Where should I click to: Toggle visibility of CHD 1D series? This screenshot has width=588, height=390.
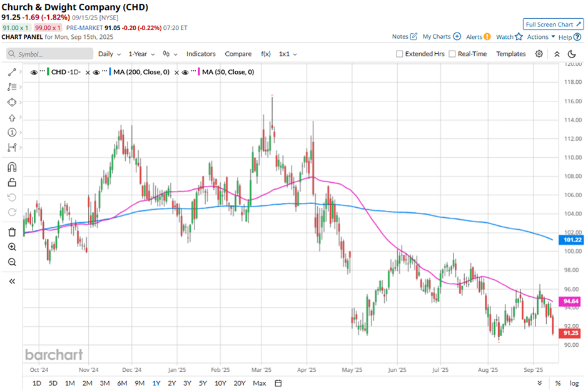tap(34, 73)
